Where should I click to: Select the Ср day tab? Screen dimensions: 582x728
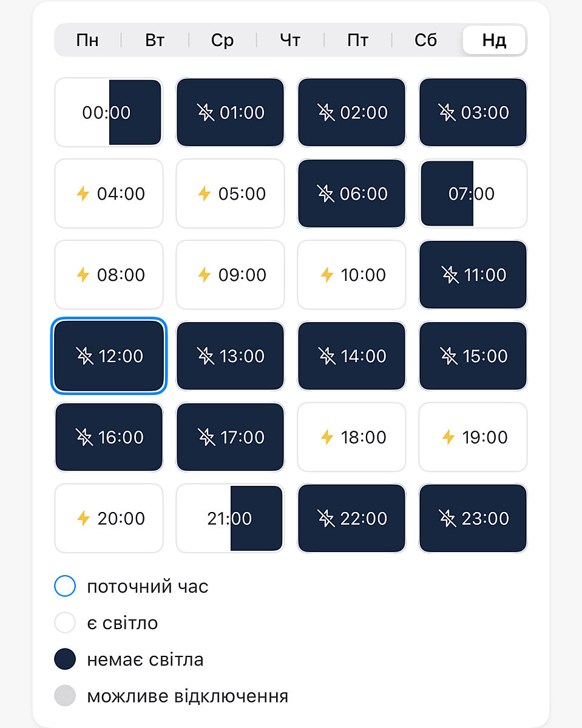pos(222,41)
